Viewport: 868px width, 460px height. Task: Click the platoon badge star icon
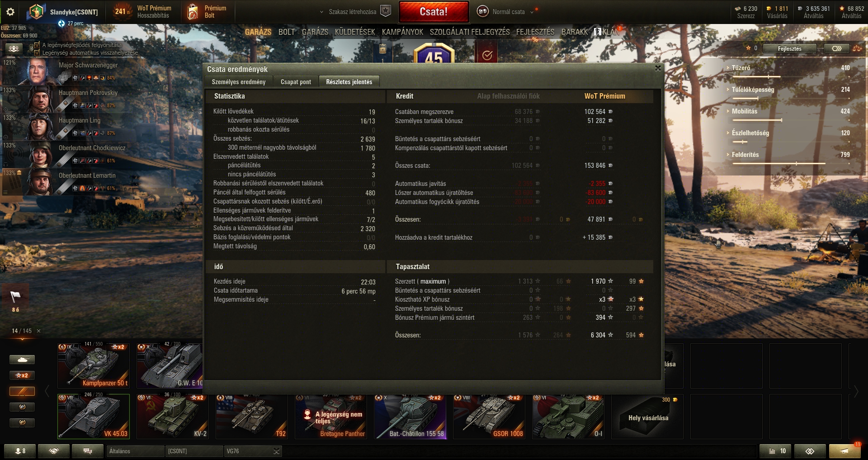pos(385,11)
